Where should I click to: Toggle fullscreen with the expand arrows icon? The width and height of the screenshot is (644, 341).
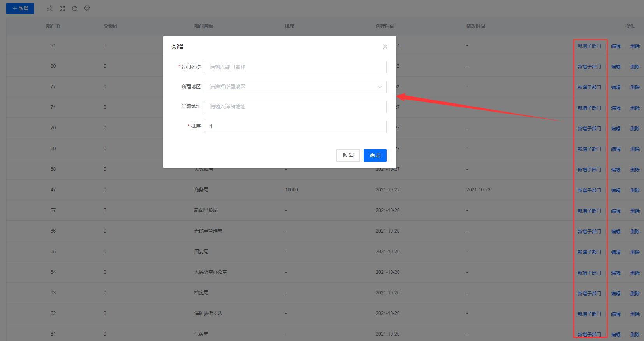(62, 9)
